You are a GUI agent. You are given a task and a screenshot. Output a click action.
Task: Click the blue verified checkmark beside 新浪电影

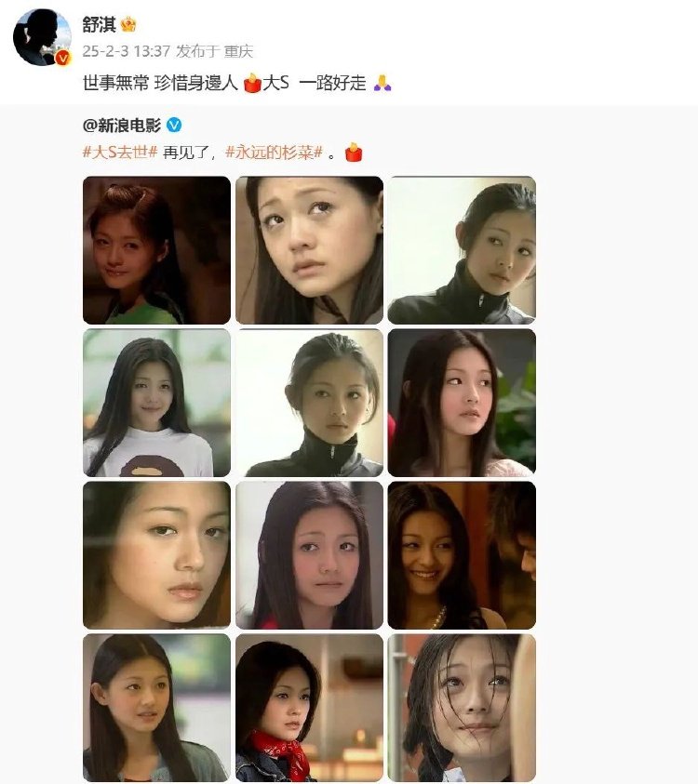click(x=174, y=125)
